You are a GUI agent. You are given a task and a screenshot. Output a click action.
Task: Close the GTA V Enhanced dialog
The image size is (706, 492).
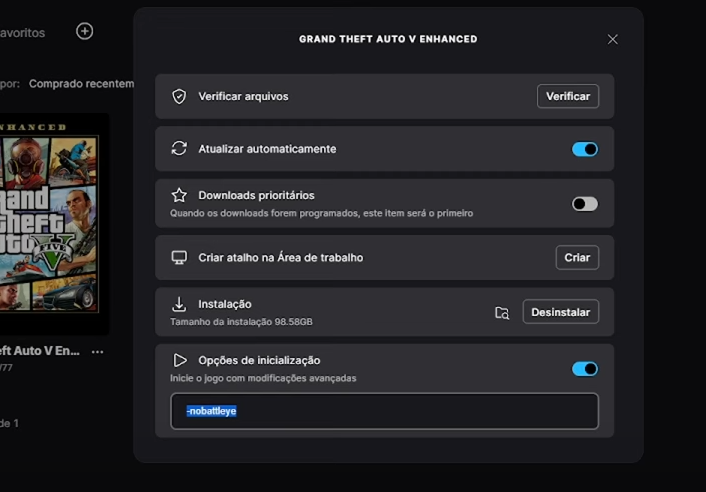click(612, 40)
